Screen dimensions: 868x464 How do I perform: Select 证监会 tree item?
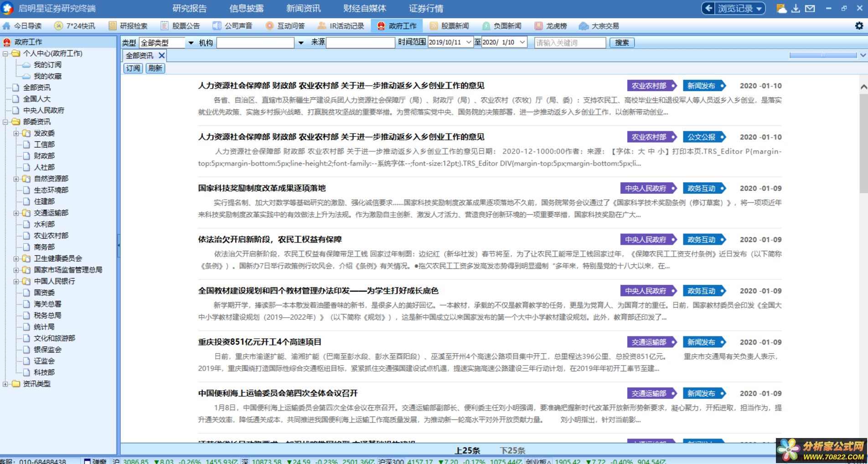[44, 361]
